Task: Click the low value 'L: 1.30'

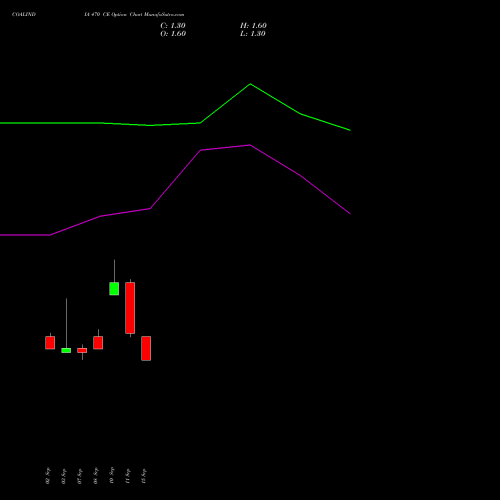Action: [x=253, y=34]
